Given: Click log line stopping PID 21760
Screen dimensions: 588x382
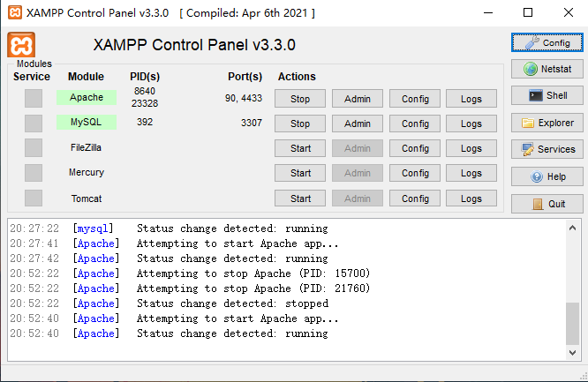Looking at the screenshot, I should click(x=190, y=288).
